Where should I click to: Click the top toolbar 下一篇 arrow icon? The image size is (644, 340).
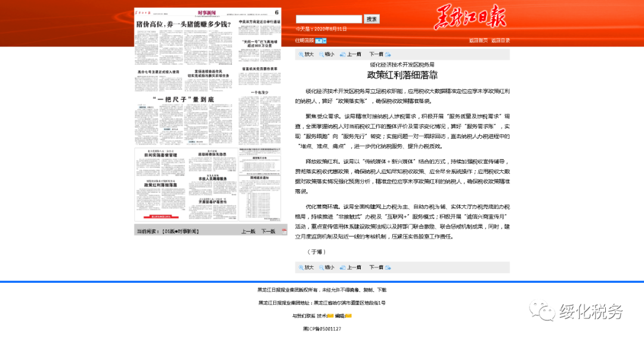click(x=388, y=55)
